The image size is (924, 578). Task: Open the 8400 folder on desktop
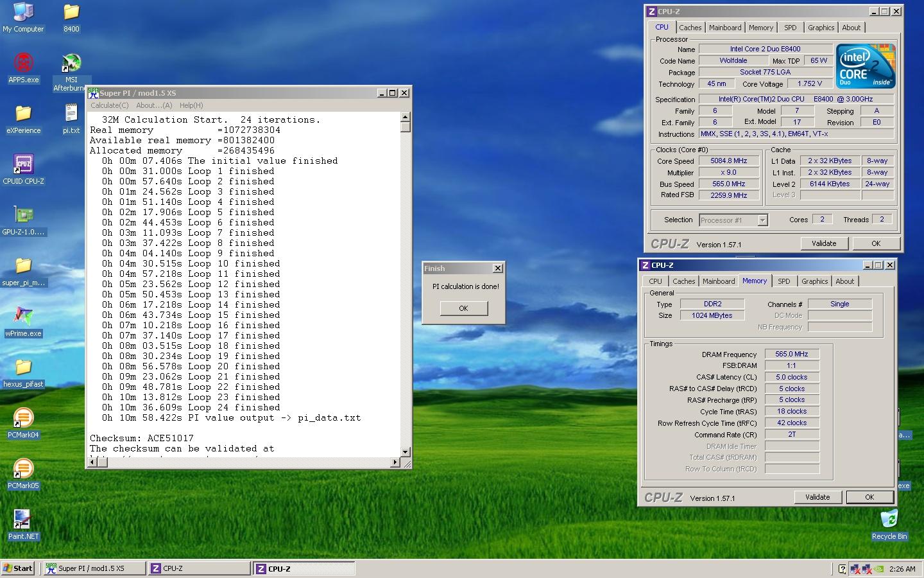click(71, 17)
